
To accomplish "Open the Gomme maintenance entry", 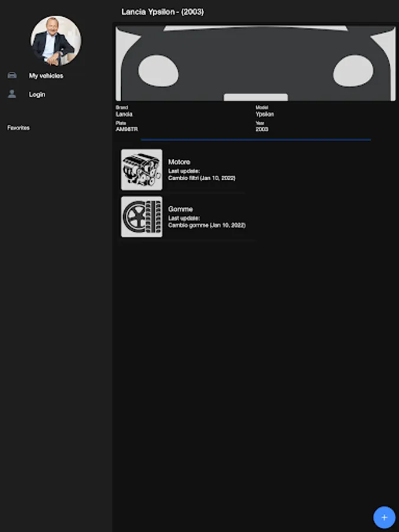I will point(187,217).
